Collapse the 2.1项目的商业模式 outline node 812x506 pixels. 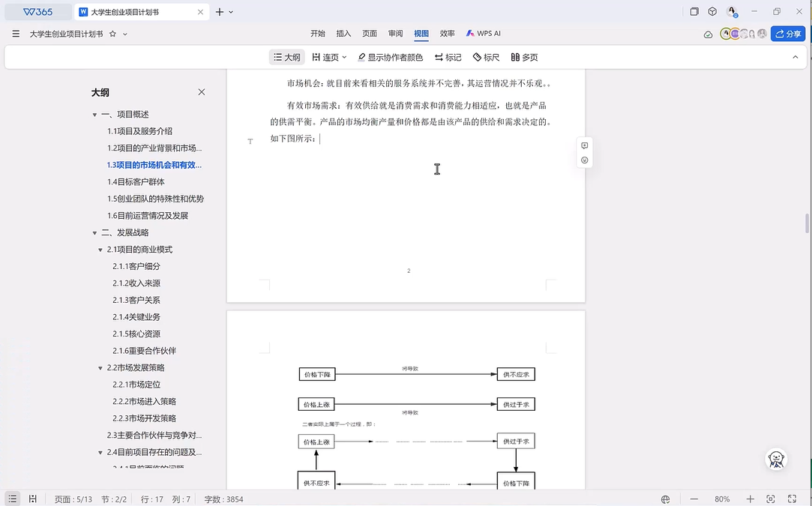[x=101, y=250]
